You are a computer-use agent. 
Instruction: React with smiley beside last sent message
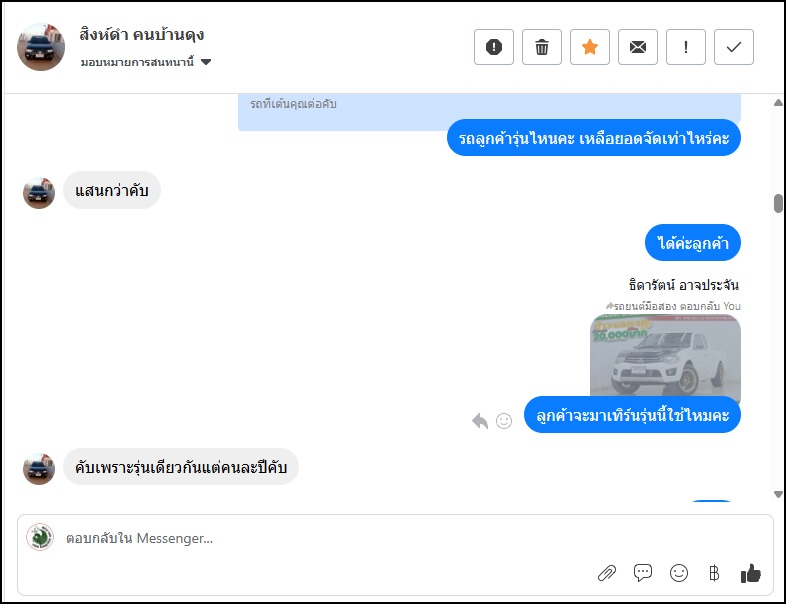504,421
